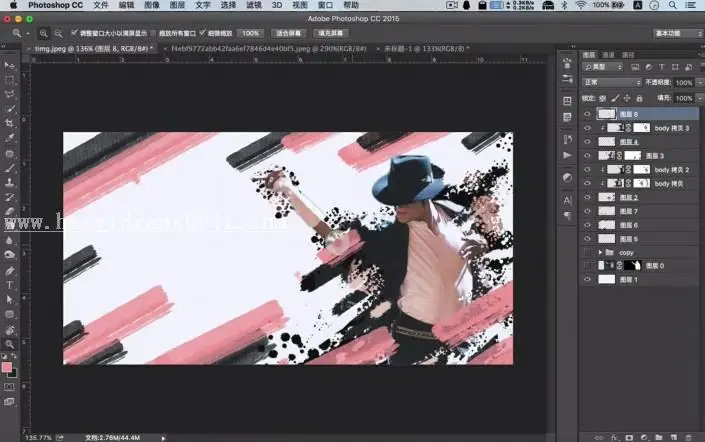Toggle the scrubby zoom checkbox
The height and width of the screenshot is (442, 705).
click(x=202, y=33)
